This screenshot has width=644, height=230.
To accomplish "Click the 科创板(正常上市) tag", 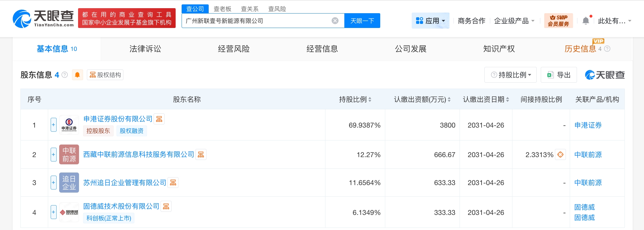I will (109, 218).
